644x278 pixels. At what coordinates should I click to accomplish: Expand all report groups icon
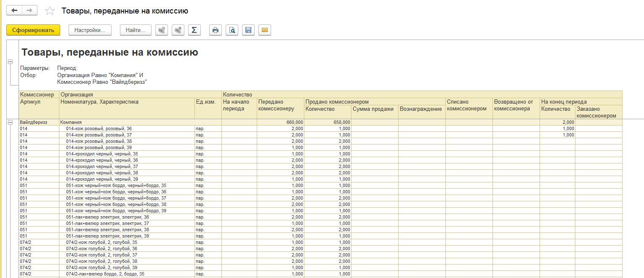178,30
